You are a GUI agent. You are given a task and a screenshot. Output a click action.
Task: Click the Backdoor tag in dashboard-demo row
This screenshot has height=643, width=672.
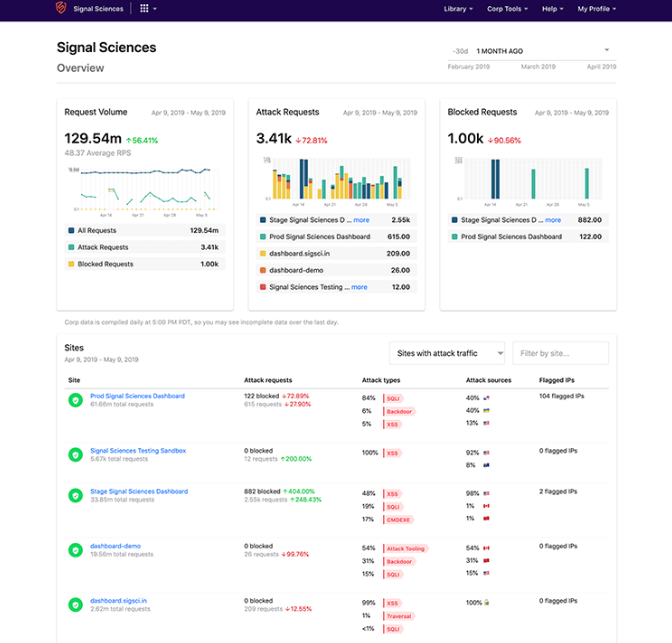[399, 562]
